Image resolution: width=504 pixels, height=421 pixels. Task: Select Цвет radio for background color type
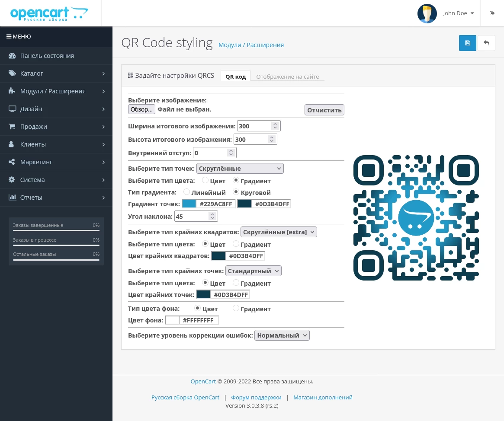click(x=197, y=308)
